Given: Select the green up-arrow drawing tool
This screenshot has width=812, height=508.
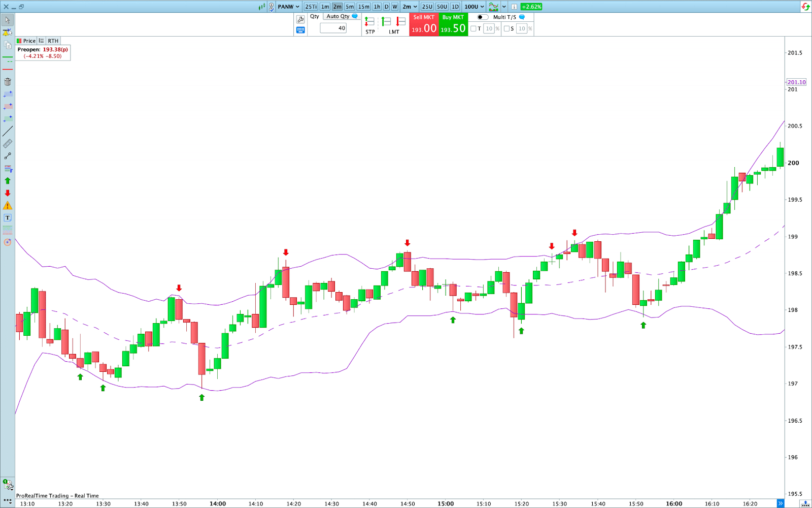Looking at the screenshot, I should [8, 181].
